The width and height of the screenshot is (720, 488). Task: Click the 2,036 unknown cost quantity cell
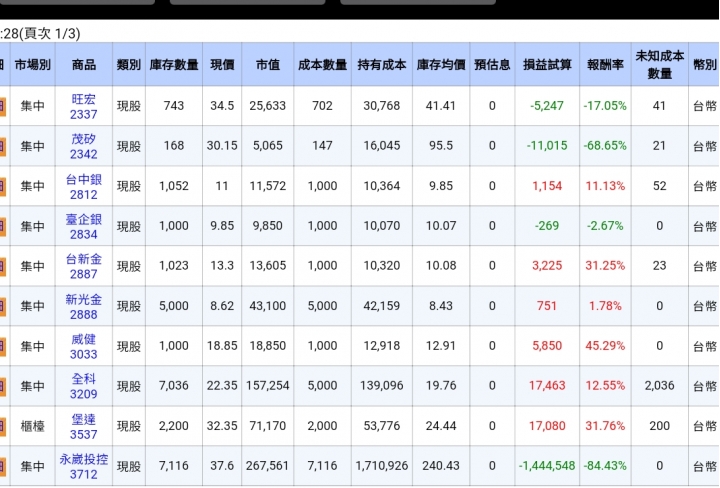point(659,386)
